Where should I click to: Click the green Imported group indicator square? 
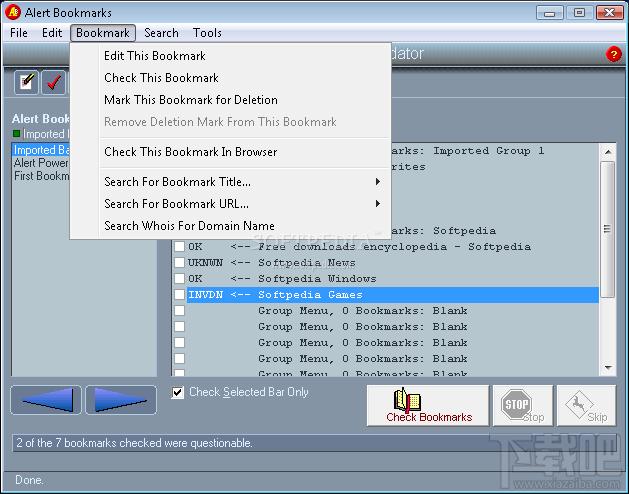[16, 133]
